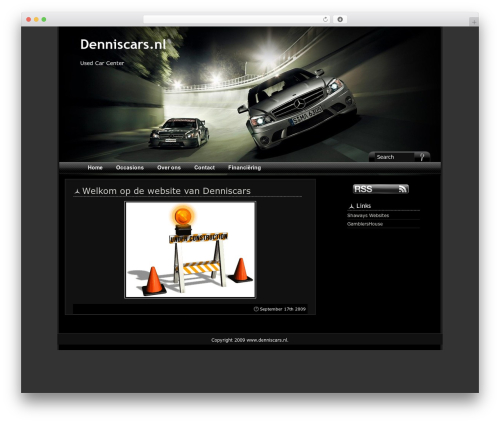
Task: Maximize the window using the green button
Action: [x=44, y=19]
